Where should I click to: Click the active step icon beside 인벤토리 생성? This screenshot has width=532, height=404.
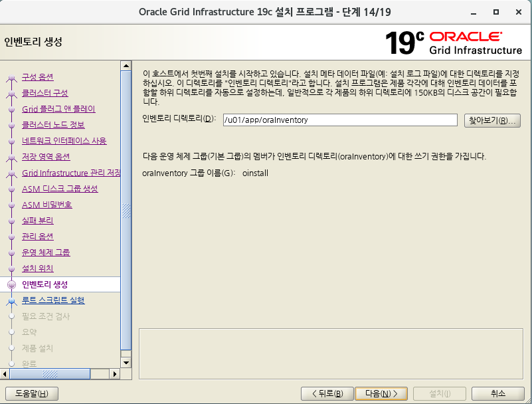(x=11, y=284)
